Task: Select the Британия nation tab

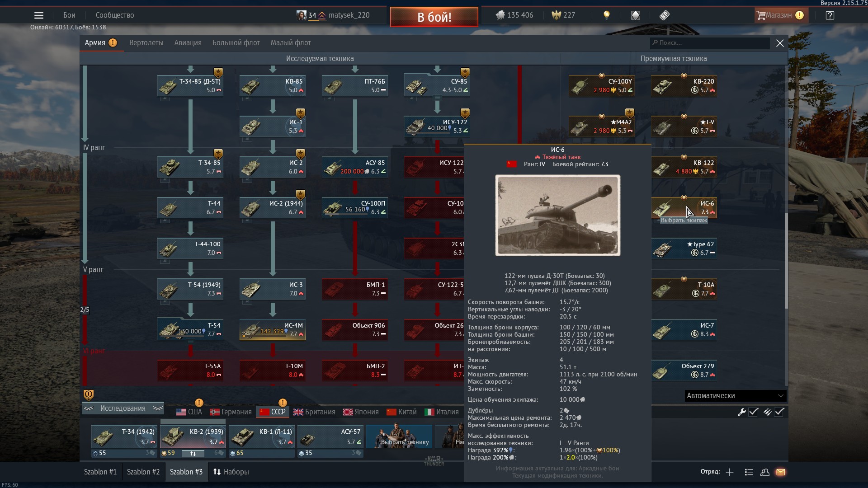Action: (314, 412)
